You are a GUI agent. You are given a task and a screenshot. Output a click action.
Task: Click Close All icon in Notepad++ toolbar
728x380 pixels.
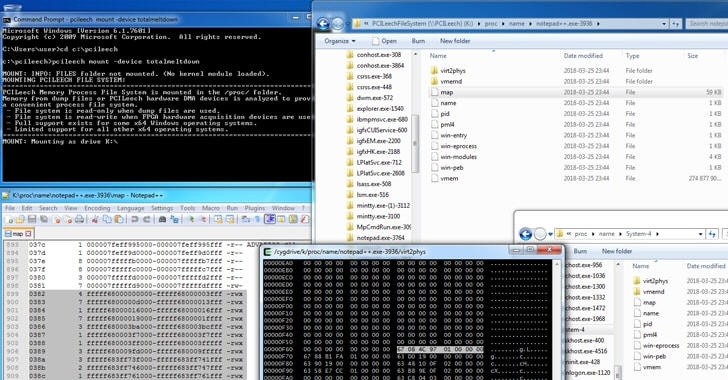pyautogui.click(x=68, y=219)
